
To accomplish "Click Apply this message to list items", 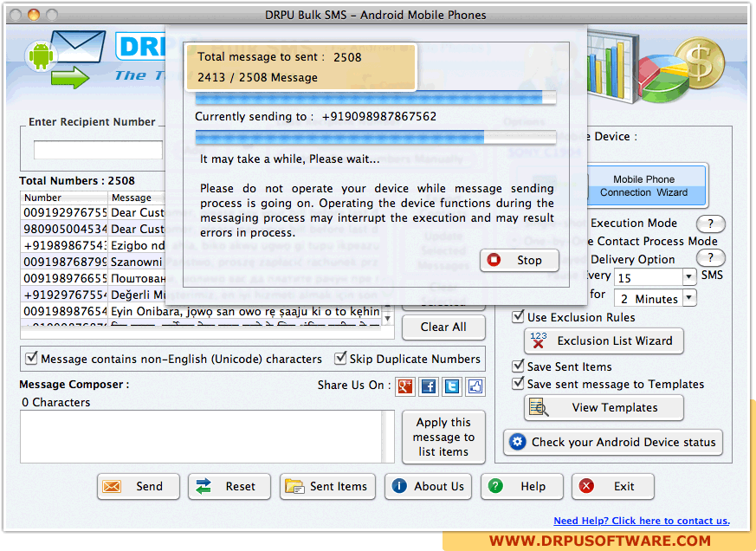I will pyautogui.click(x=443, y=438).
